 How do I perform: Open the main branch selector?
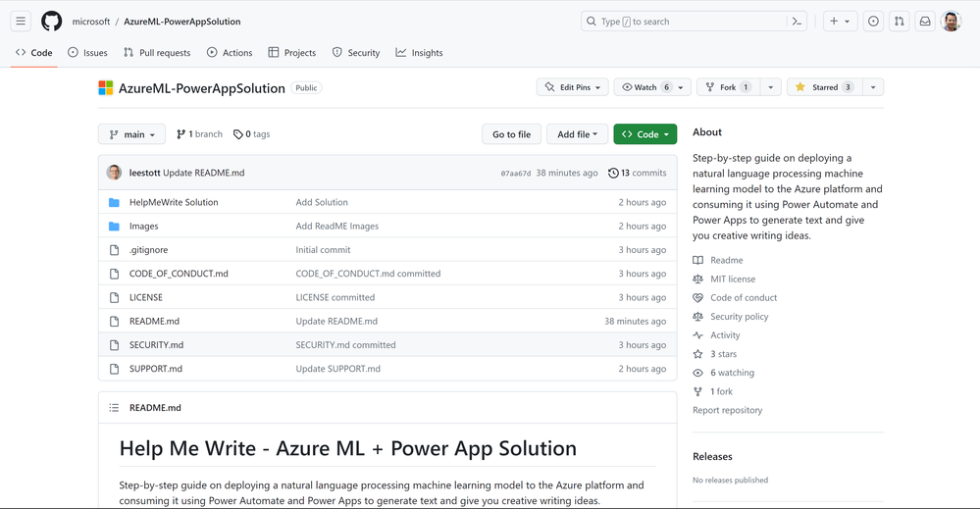(131, 134)
